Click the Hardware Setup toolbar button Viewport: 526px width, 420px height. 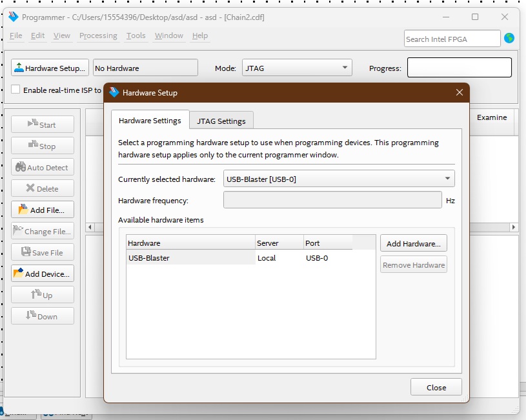click(50, 68)
